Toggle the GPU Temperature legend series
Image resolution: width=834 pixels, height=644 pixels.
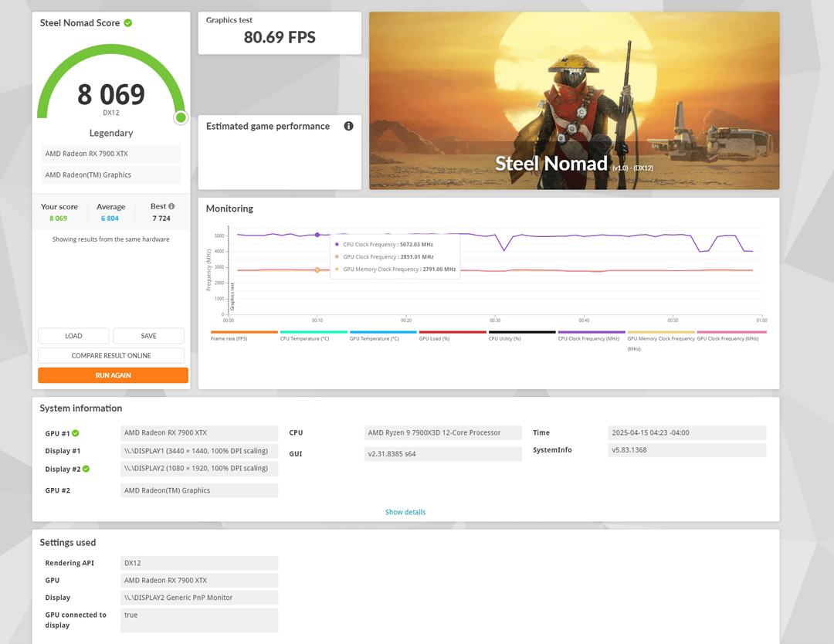(x=383, y=336)
